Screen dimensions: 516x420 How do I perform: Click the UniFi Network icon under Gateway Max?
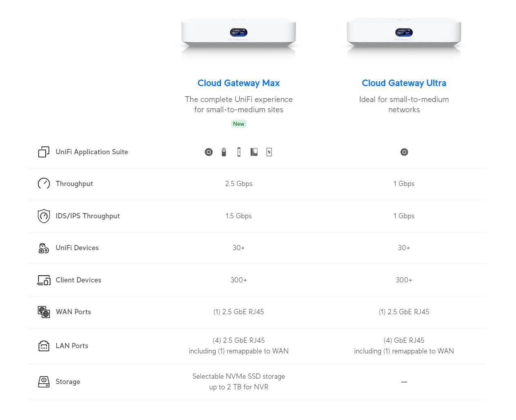click(x=209, y=152)
